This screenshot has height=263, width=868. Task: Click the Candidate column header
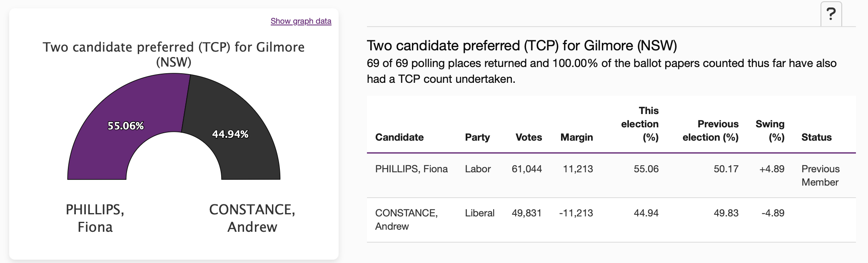(399, 137)
